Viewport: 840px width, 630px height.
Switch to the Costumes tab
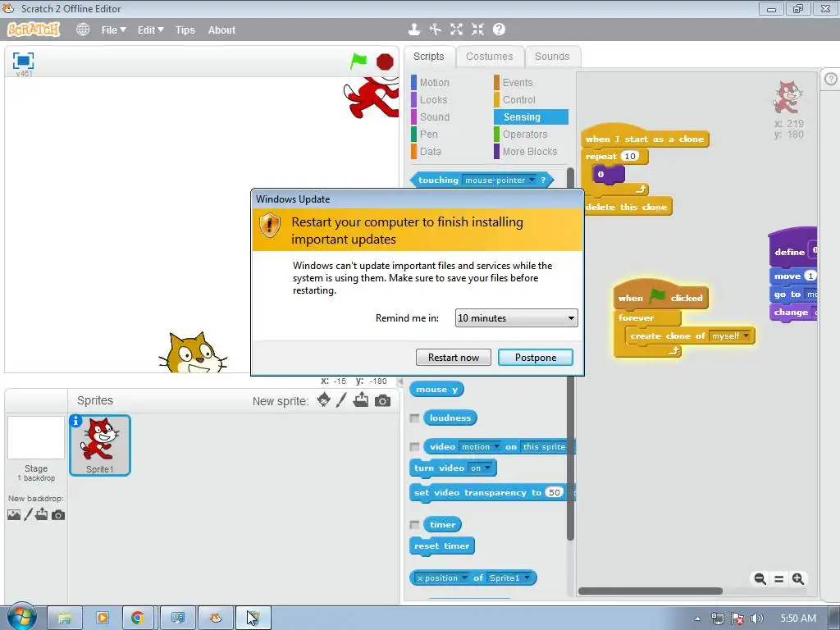489,57
